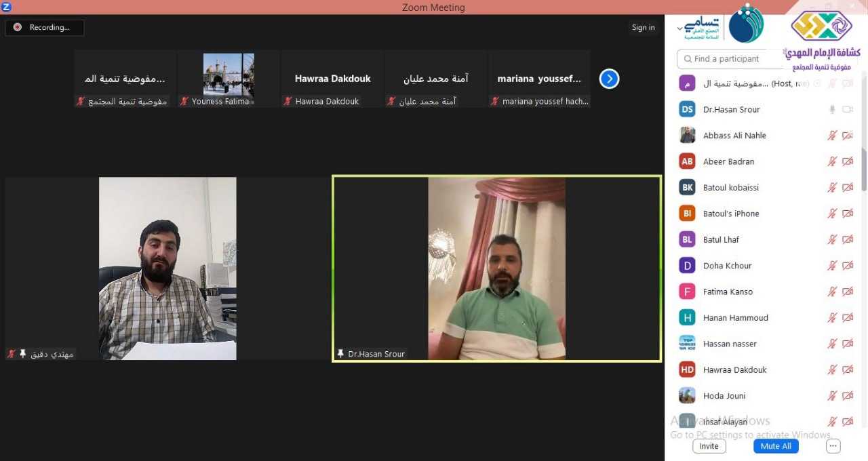The image size is (868, 461).
Task: Expand the participants panel chevron dropdown
Action: coord(680,28)
